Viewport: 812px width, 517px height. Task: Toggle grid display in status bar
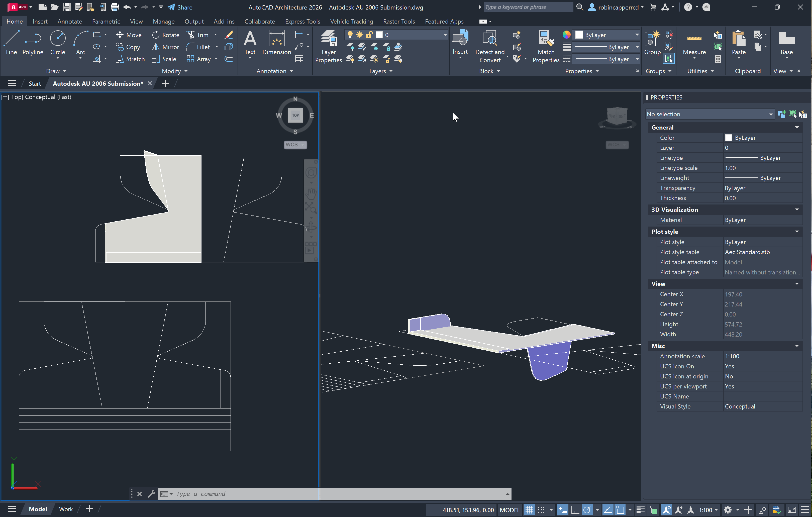529,509
